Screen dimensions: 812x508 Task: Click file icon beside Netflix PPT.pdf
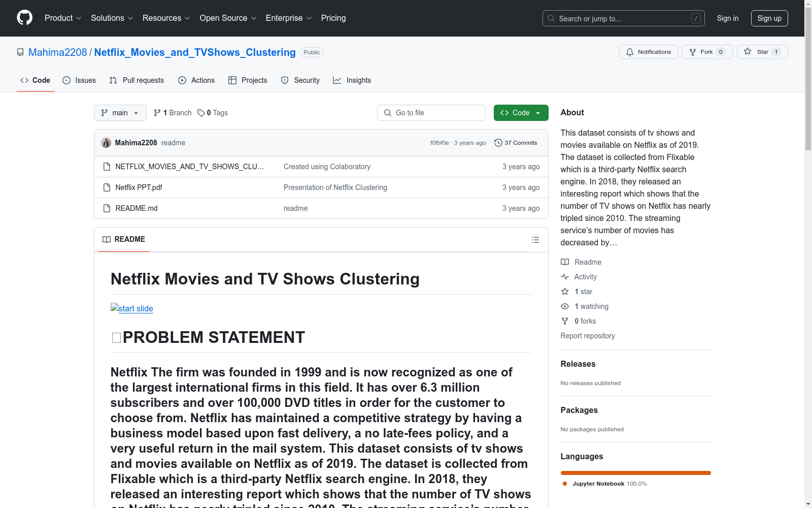coord(107,187)
